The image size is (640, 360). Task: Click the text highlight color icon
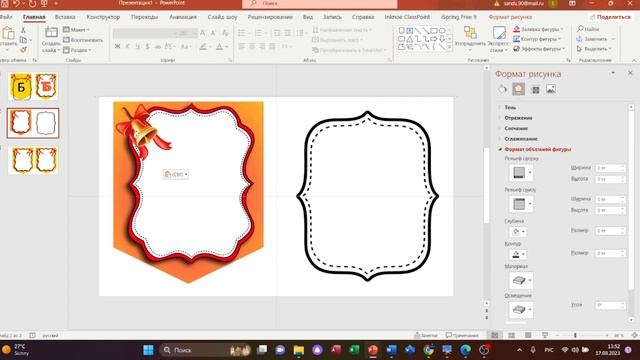(203, 47)
